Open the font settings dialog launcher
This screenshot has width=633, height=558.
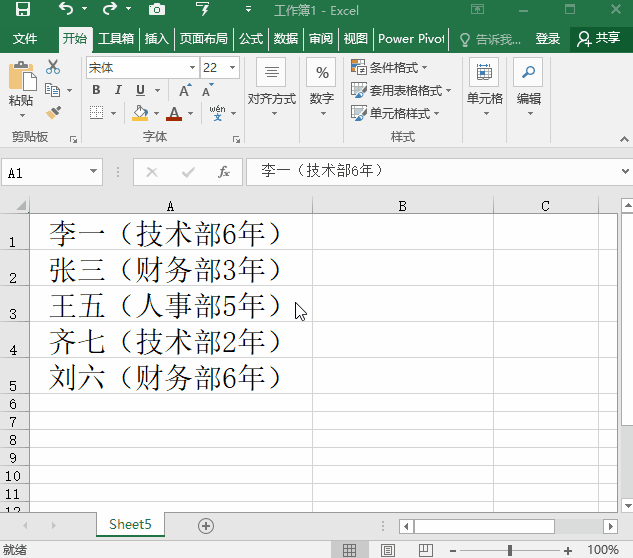[x=237, y=139]
